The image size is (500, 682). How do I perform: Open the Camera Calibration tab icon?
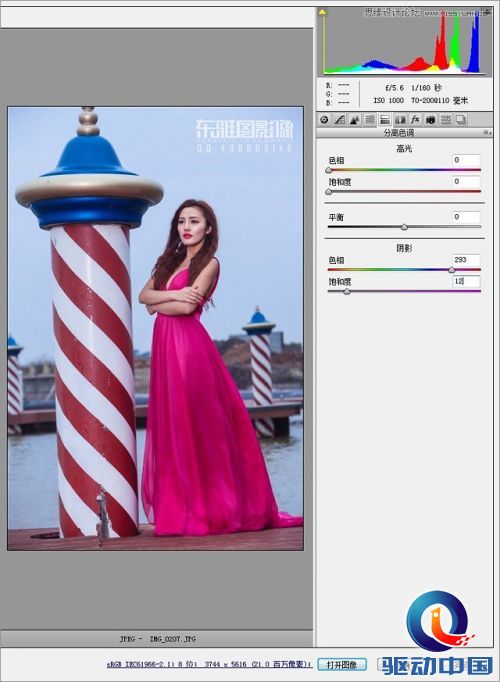[x=430, y=120]
